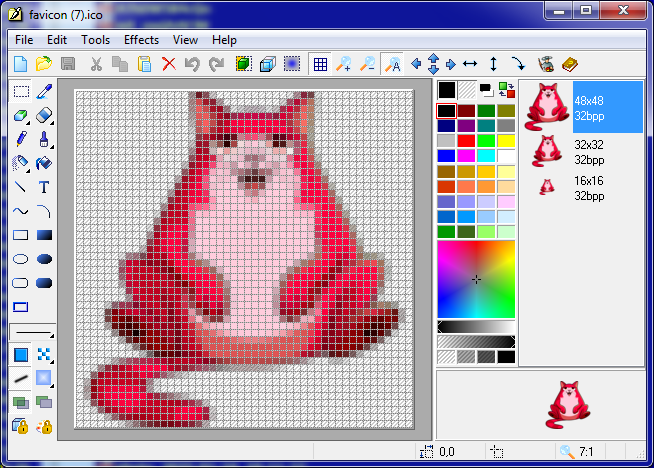Open a file with folder icon
The width and height of the screenshot is (654, 468).
pos(44,64)
